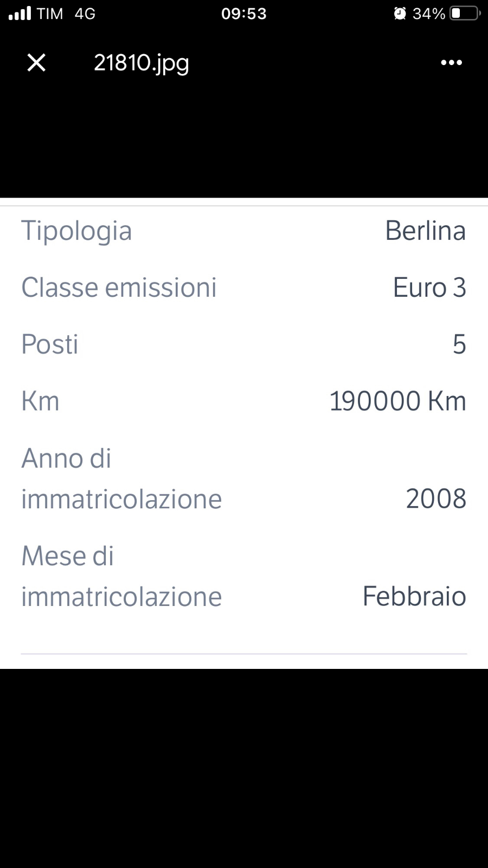Tap the Posti label
Image resolution: width=488 pixels, height=868 pixels.
click(x=50, y=344)
